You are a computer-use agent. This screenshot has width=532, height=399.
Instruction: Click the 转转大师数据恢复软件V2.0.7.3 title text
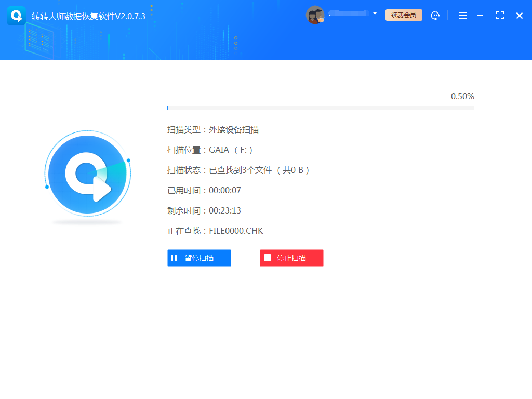tap(88, 16)
